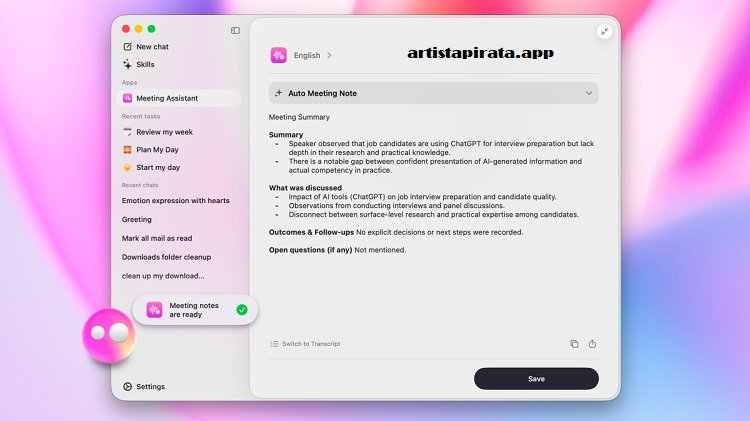This screenshot has width=750, height=421.
Task: Click the Review my week calendar icon
Action: (127, 132)
